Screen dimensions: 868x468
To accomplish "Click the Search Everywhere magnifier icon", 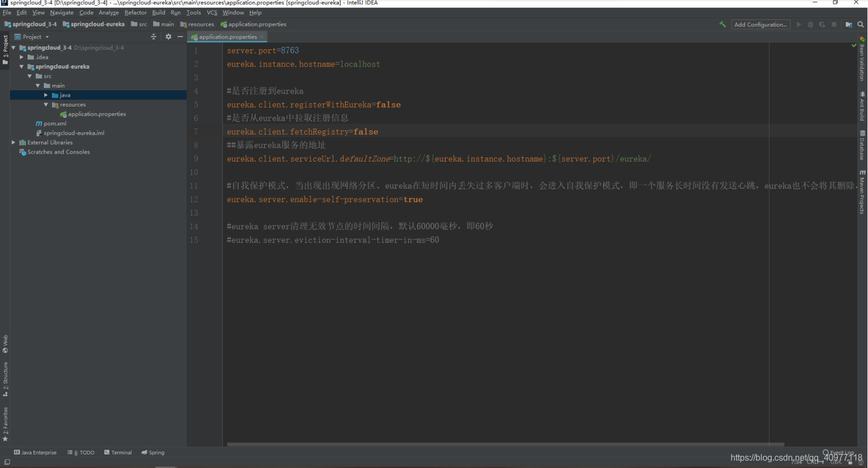I will pyautogui.click(x=860, y=24).
